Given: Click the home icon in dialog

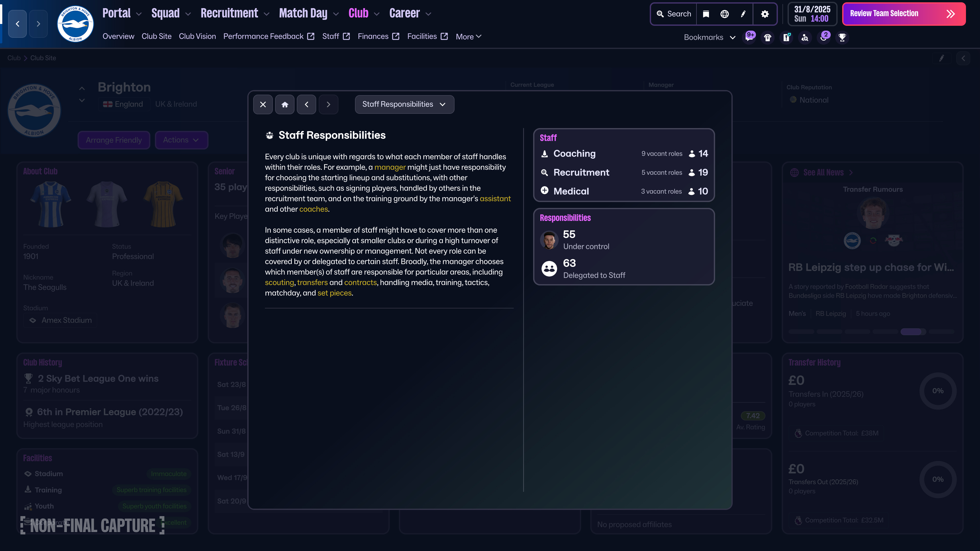Looking at the screenshot, I should click(x=285, y=105).
